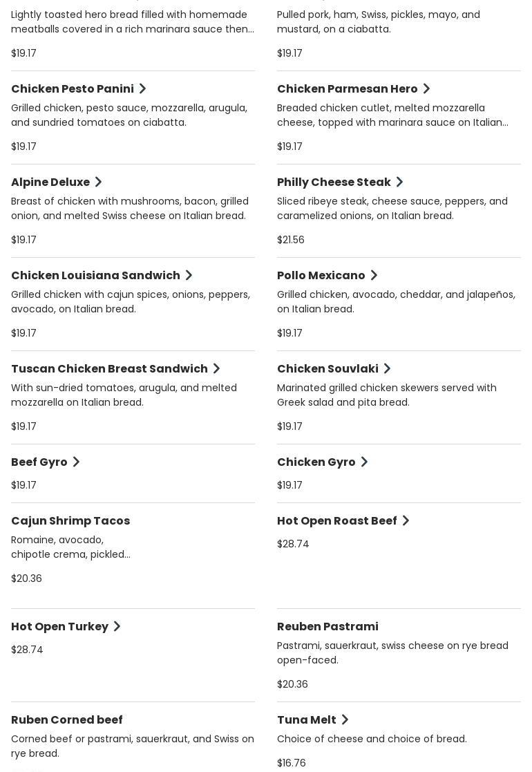Open Hot Open Turkey chevron arrow
The height and width of the screenshot is (772, 532).
[117, 626]
